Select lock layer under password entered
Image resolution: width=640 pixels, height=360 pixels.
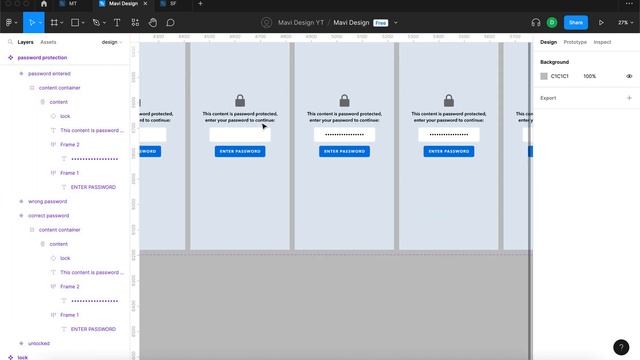tap(65, 116)
